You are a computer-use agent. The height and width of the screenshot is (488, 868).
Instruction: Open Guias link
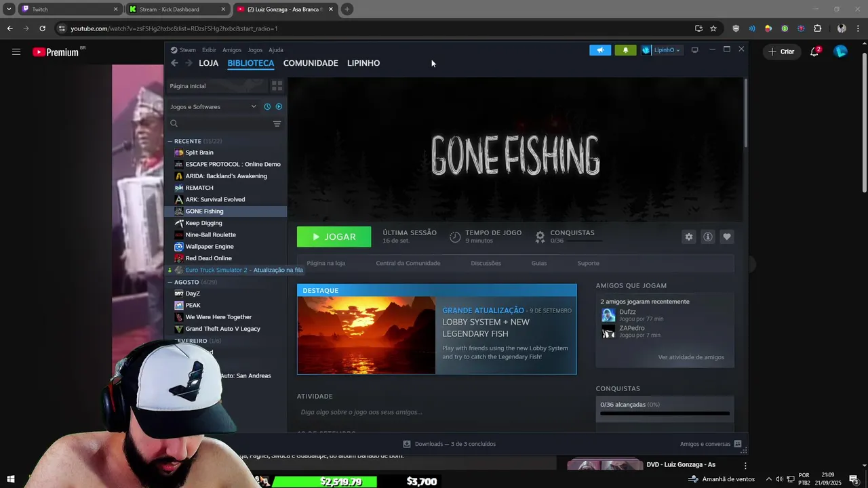[539, 263]
